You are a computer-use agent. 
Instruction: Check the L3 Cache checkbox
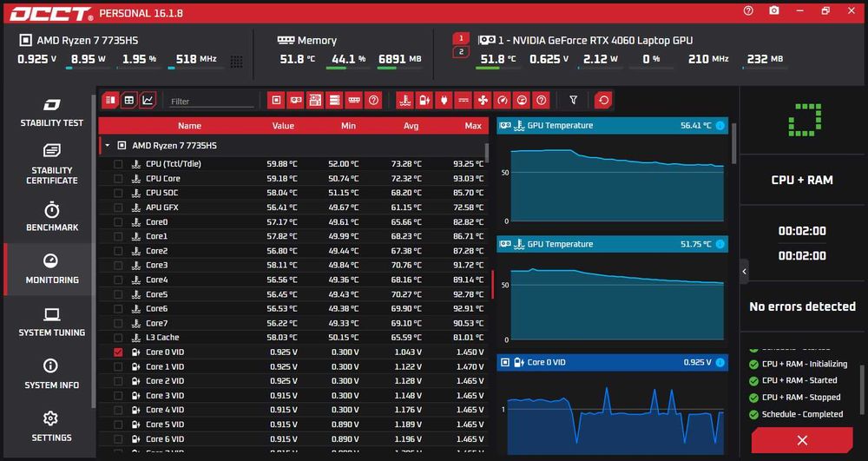pos(118,338)
